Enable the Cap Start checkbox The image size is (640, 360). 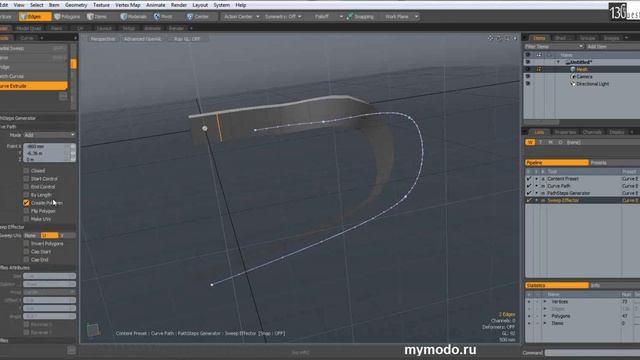(x=26, y=251)
